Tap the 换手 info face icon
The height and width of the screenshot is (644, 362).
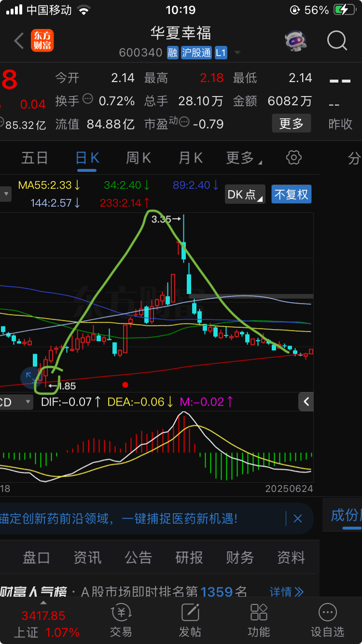pyautogui.click(x=88, y=99)
